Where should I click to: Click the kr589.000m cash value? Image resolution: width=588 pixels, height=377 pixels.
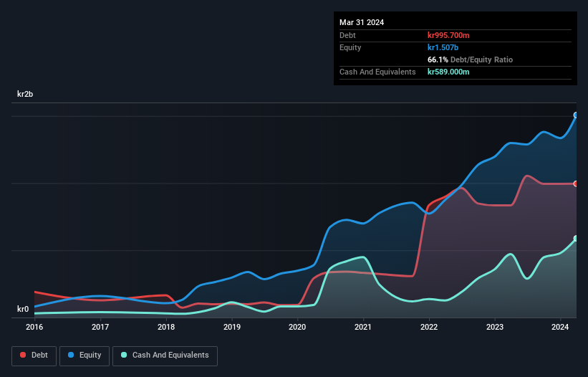[x=448, y=72]
